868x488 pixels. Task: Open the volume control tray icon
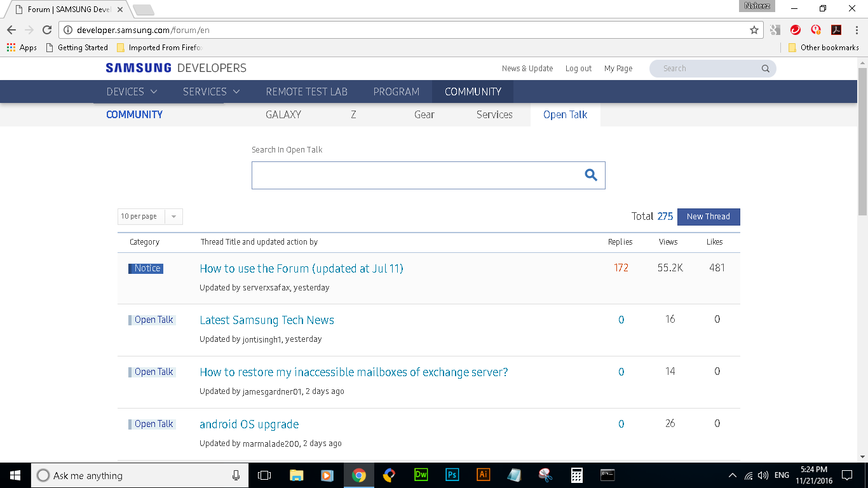763,475
